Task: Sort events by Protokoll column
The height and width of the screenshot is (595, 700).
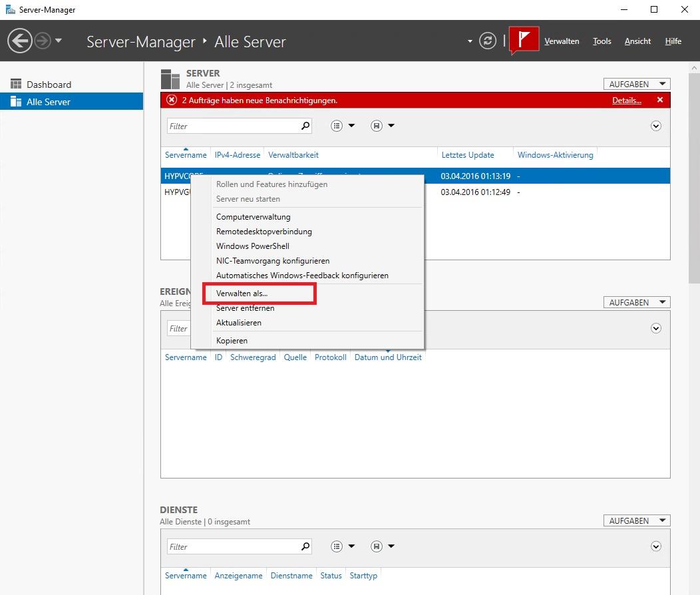Action: click(x=330, y=357)
